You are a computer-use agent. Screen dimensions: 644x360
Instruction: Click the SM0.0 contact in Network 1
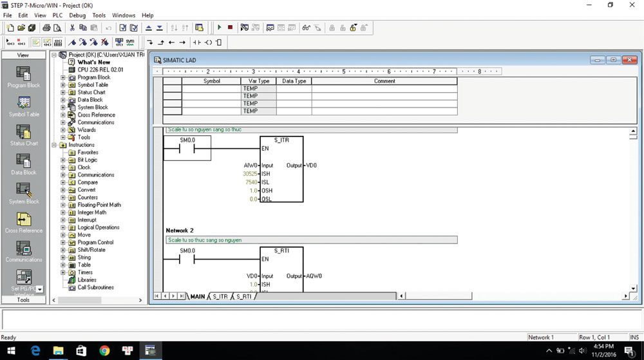187,148
